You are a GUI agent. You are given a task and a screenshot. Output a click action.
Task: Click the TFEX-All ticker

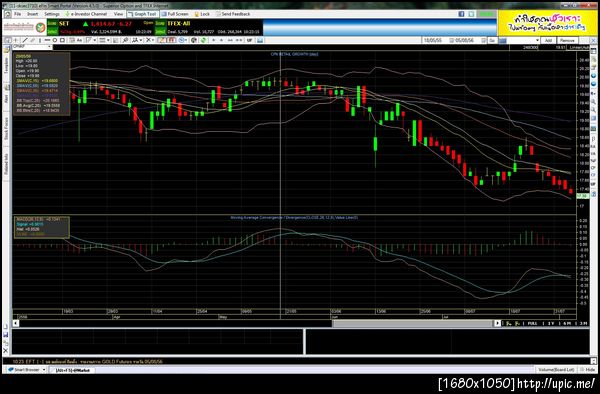pos(178,24)
